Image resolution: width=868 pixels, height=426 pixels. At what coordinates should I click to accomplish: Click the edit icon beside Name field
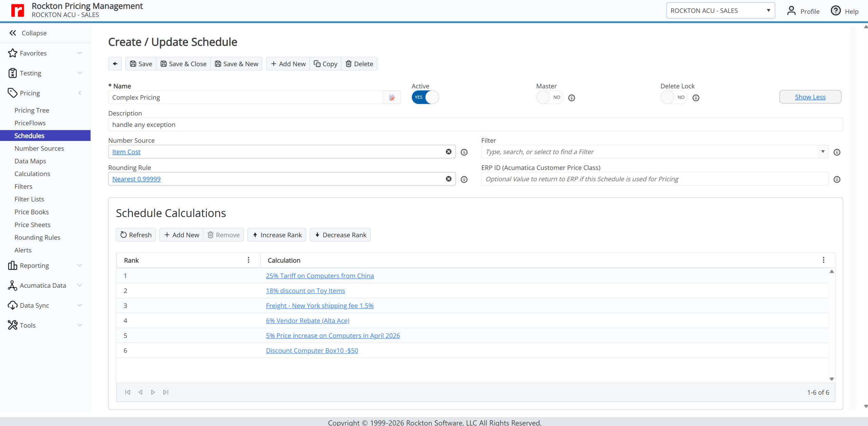point(392,97)
